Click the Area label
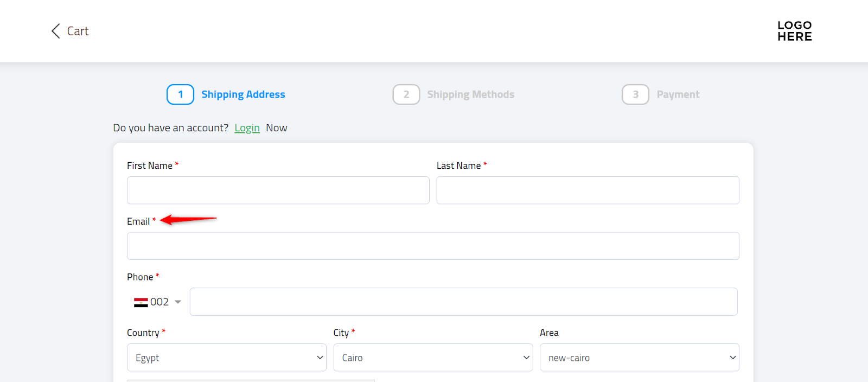Viewport: 868px width, 382px height. [549, 333]
